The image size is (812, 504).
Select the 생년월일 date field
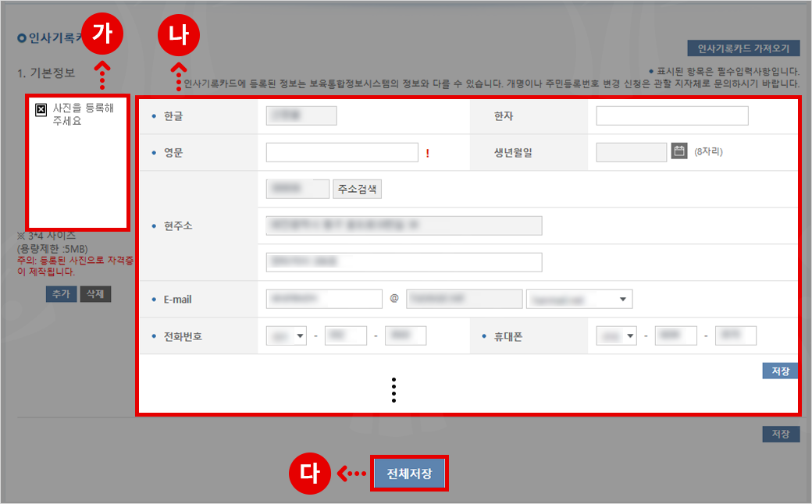631,152
